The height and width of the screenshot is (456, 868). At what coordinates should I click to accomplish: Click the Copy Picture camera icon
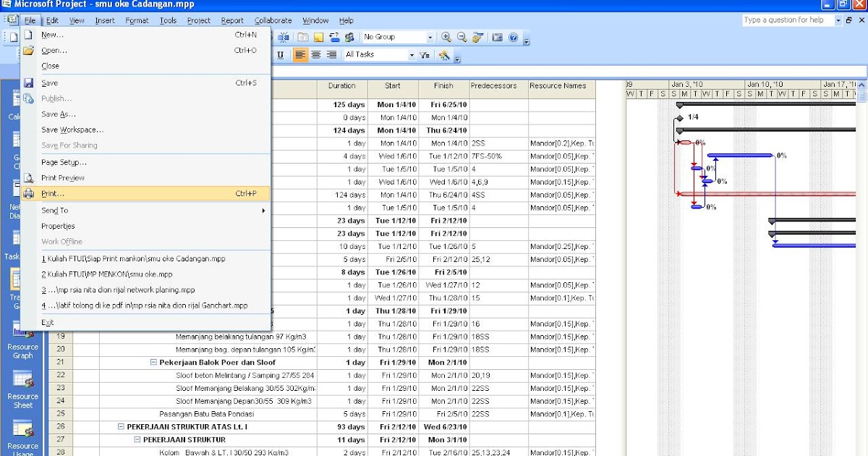coord(497,37)
